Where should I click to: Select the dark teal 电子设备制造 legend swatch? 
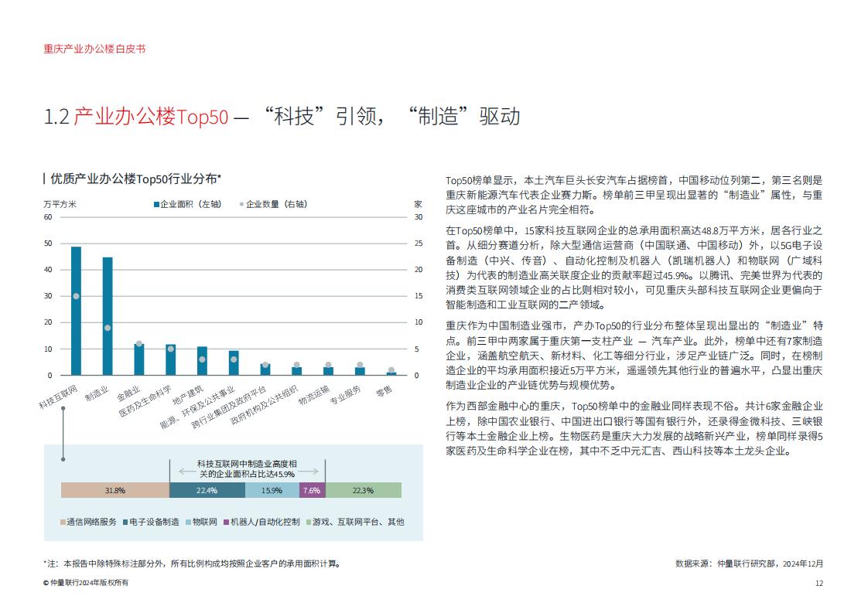point(125,523)
